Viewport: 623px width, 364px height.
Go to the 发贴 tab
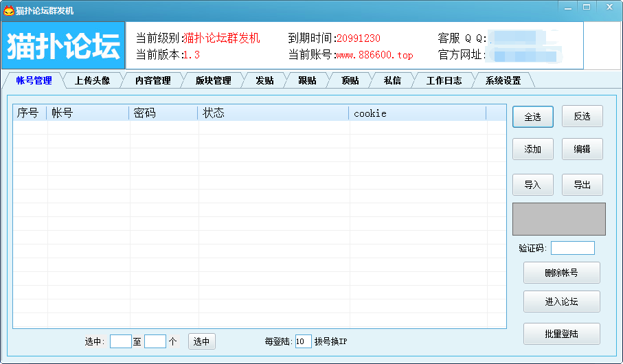(x=264, y=80)
